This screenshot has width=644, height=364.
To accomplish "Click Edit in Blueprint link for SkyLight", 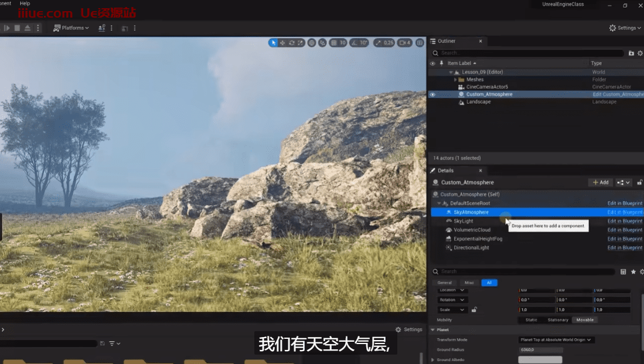I will tap(625, 221).
